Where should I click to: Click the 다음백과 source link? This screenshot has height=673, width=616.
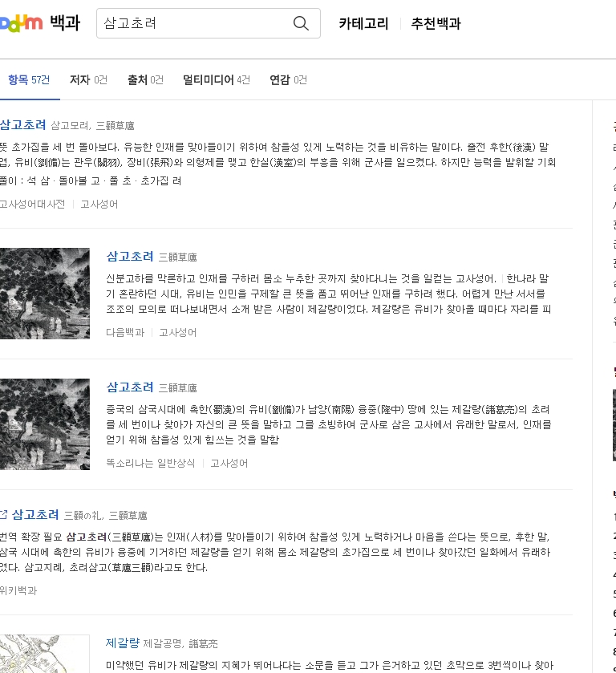click(125, 332)
